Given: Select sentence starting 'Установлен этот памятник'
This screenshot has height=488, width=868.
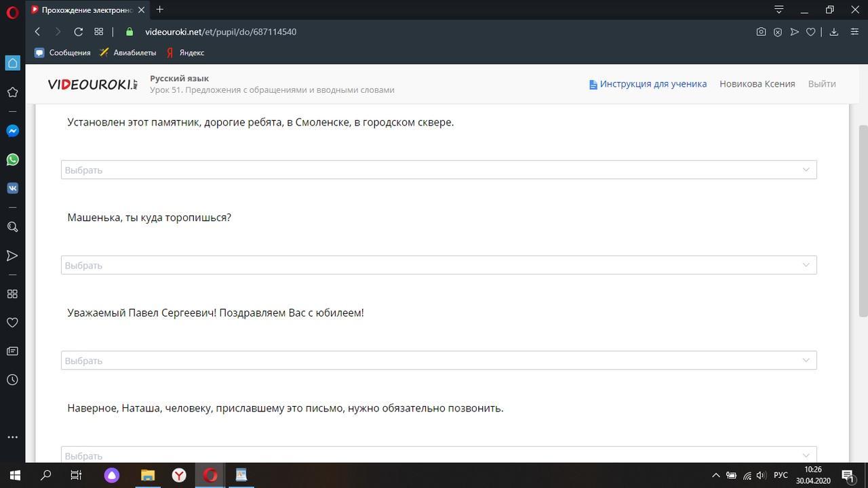Looking at the screenshot, I should pyautogui.click(x=260, y=122).
